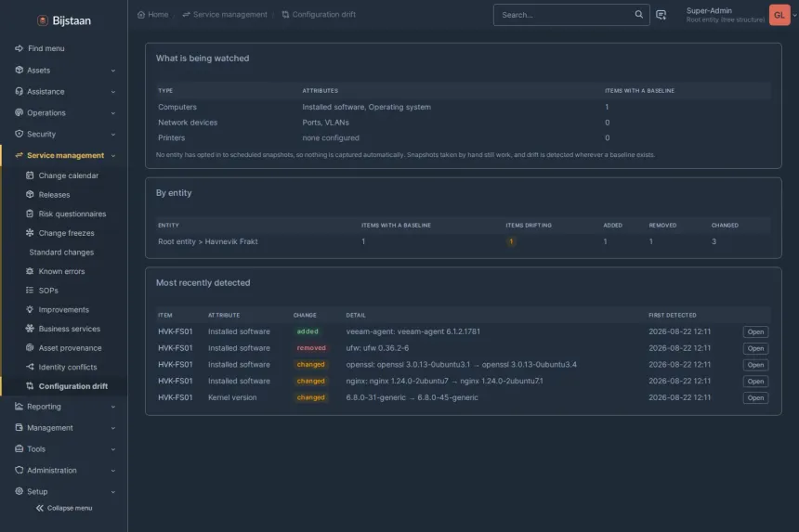Open the saved searches icon beside search
799x532 pixels.
[x=661, y=15]
